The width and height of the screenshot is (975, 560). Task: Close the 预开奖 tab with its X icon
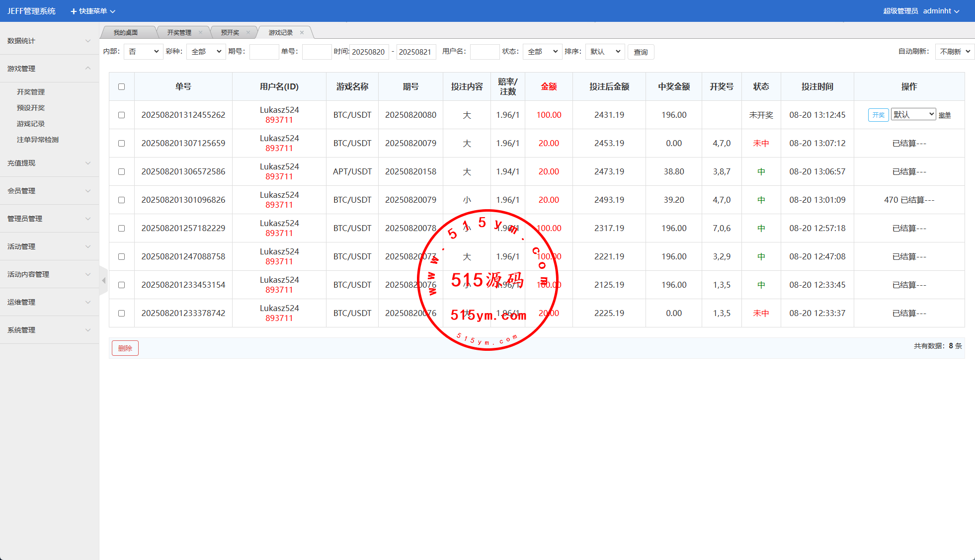tap(248, 33)
